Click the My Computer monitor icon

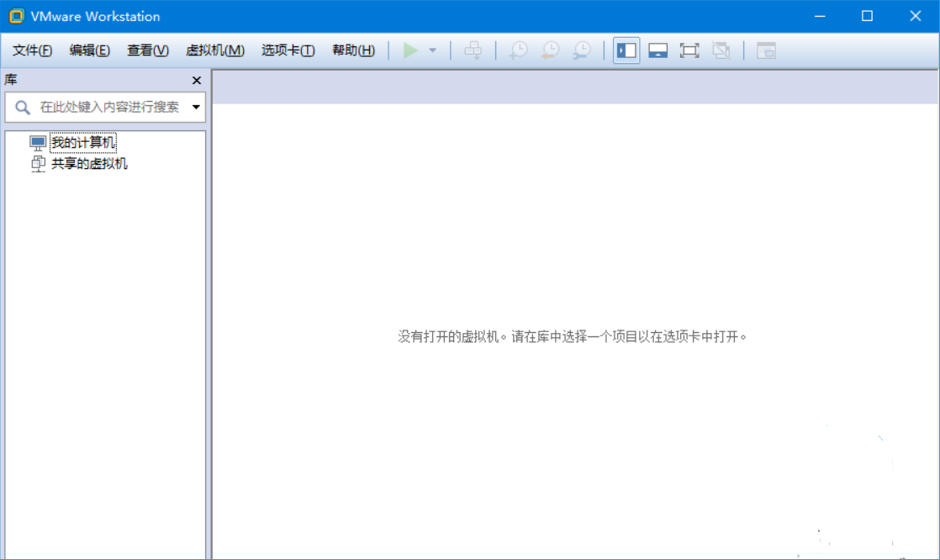38,143
